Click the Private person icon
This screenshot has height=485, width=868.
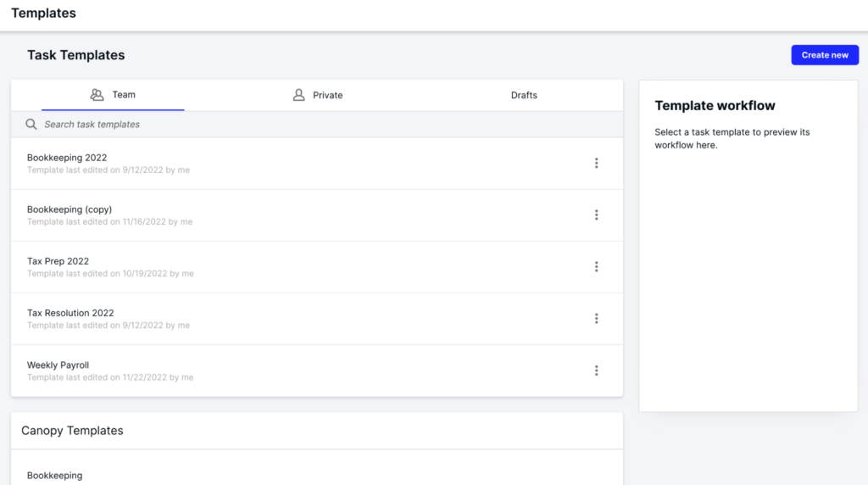(298, 95)
